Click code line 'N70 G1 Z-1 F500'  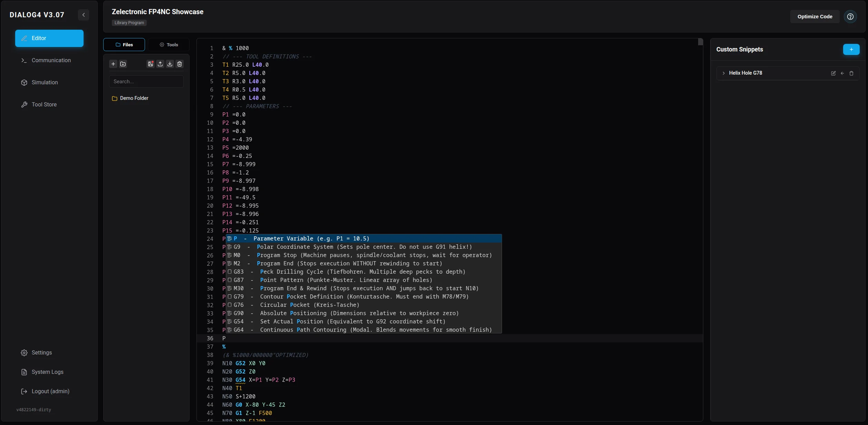247,413
